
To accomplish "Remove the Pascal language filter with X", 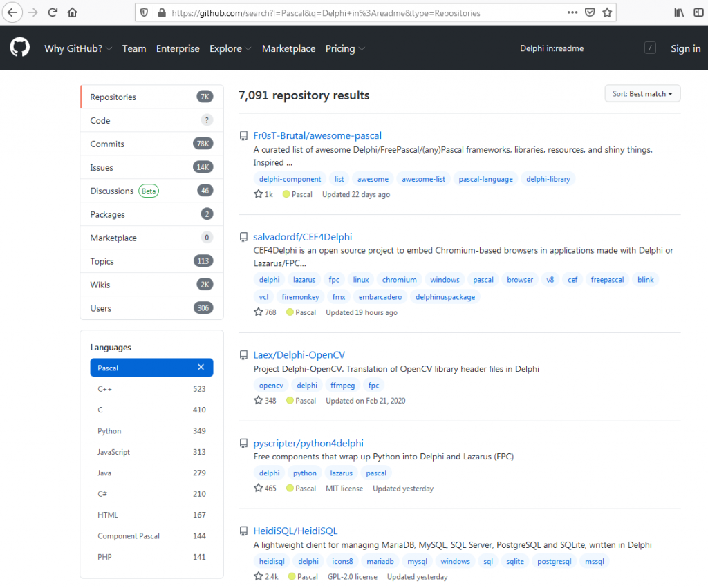I will pyautogui.click(x=201, y=368).
